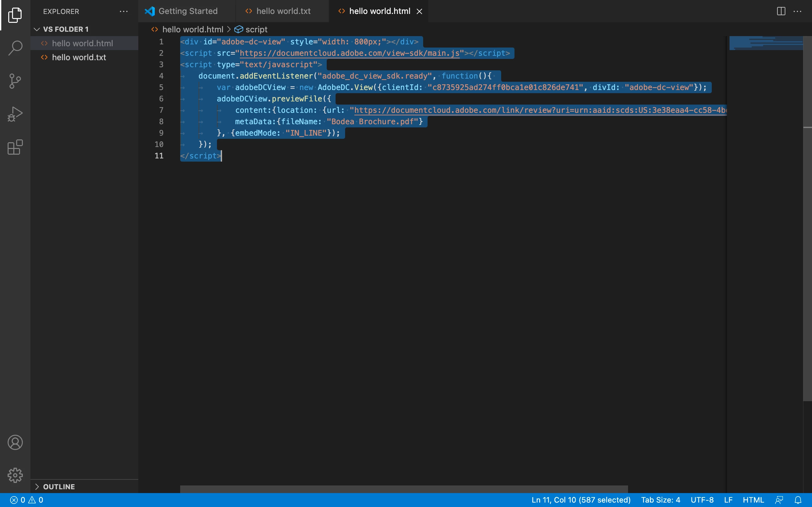Image resolution: width=812 pixels, height=507 pixels.
Task: Split the editor to the right
Action: (781, 11)
